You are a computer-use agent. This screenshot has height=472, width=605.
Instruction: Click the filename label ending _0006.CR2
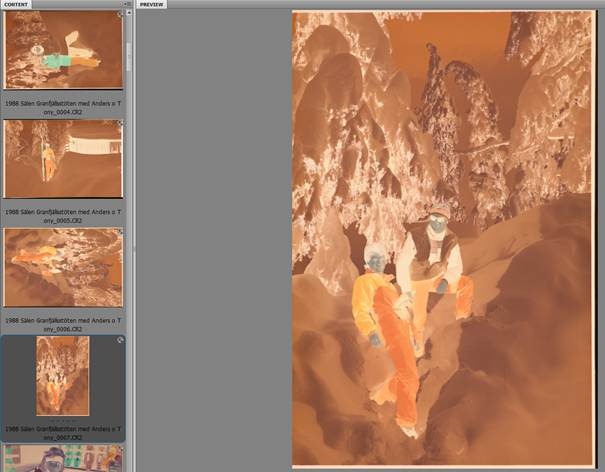(x=63, y=325)
